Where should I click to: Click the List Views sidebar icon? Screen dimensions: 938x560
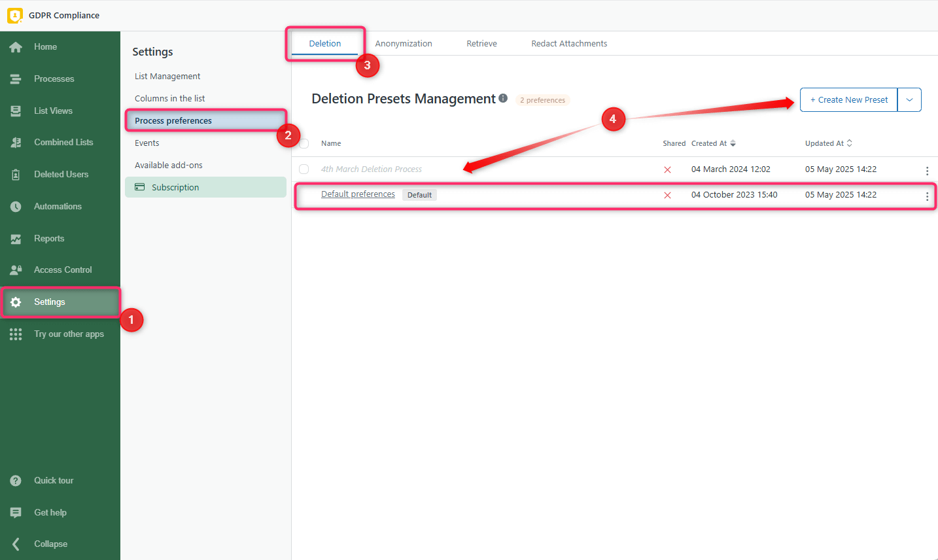(16, 111)
